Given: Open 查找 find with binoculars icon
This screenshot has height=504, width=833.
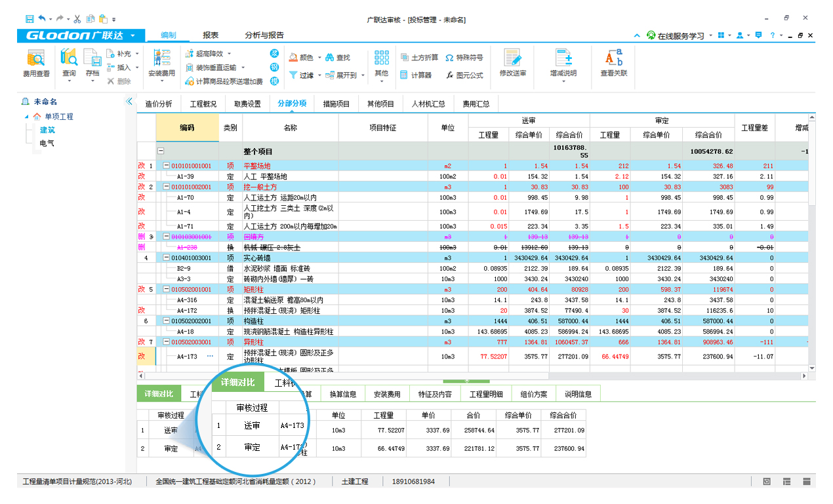Looking at the screenshot, I should click(x=338, y=58).
